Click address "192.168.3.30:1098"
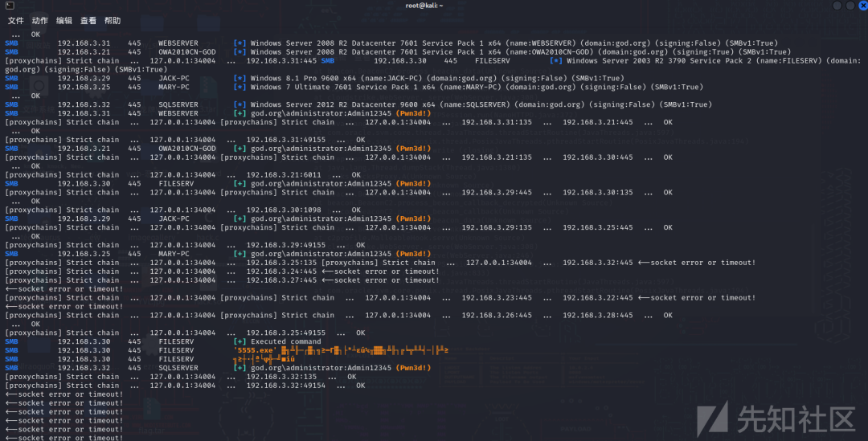 point(284,210)
